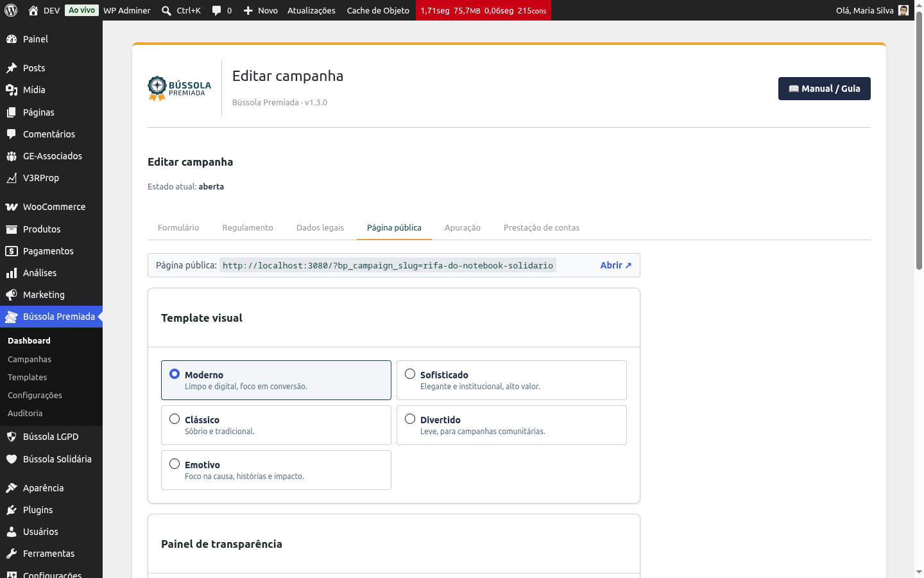Screen dimensions: 924x578
Task: Open Auditoria submenu item
Action: (x=25, y=414)
